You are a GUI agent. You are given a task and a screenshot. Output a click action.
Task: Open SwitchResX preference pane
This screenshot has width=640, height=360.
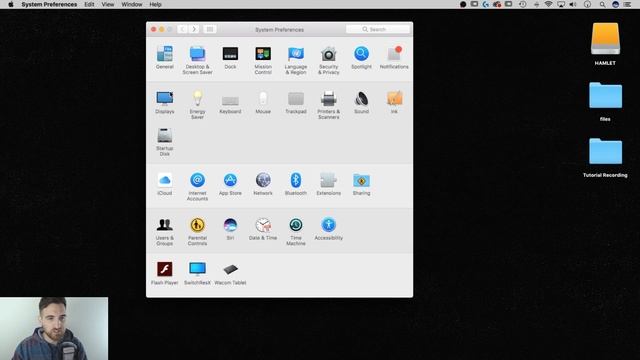pyautogui.click(x=197, y=273)
